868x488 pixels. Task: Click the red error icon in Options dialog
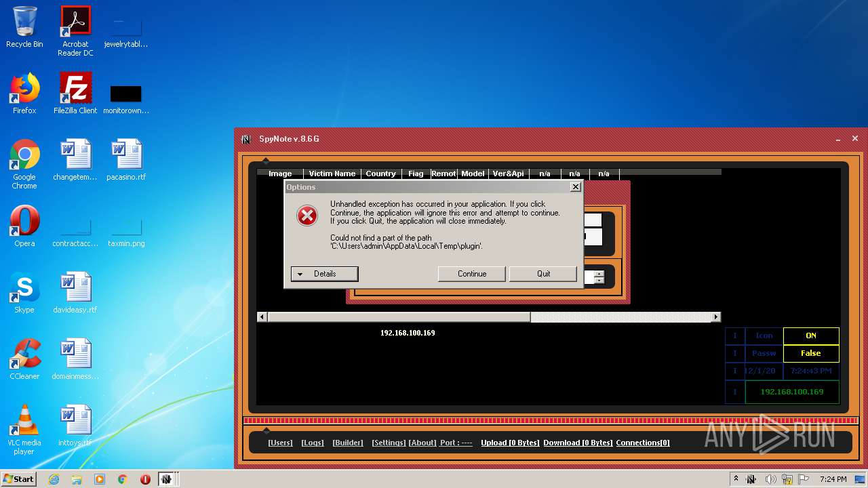(307, 216)
